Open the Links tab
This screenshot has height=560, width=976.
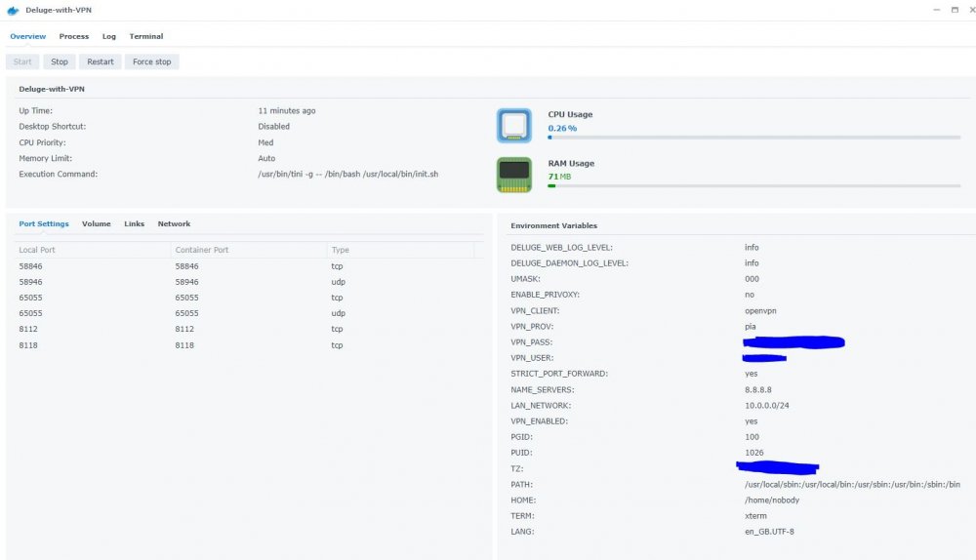[x=134, y=224]
